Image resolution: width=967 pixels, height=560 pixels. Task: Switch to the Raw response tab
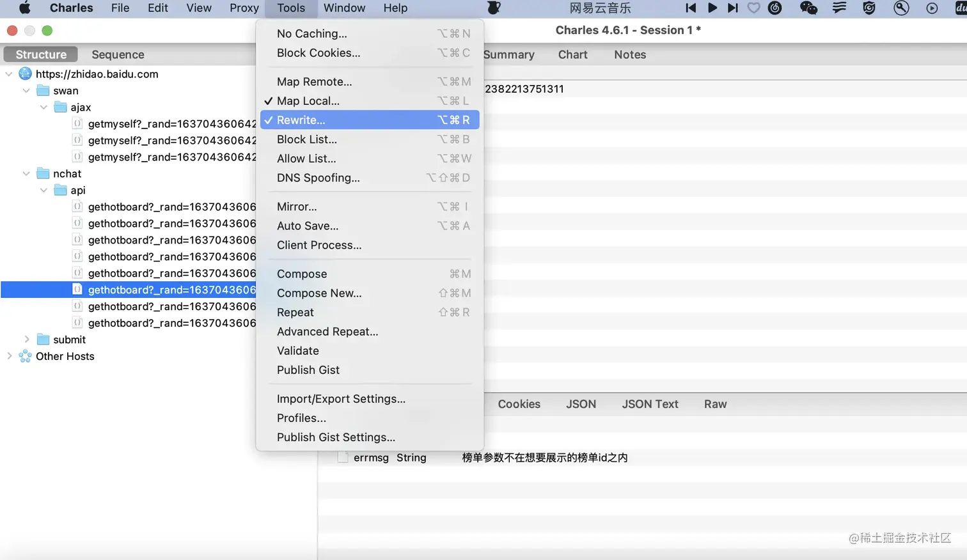[715, 404]
